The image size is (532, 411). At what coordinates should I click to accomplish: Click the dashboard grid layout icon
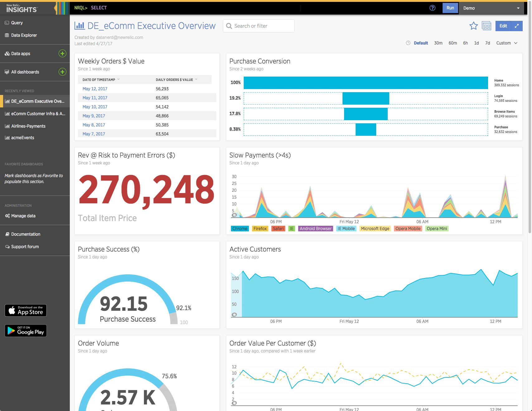487,26
